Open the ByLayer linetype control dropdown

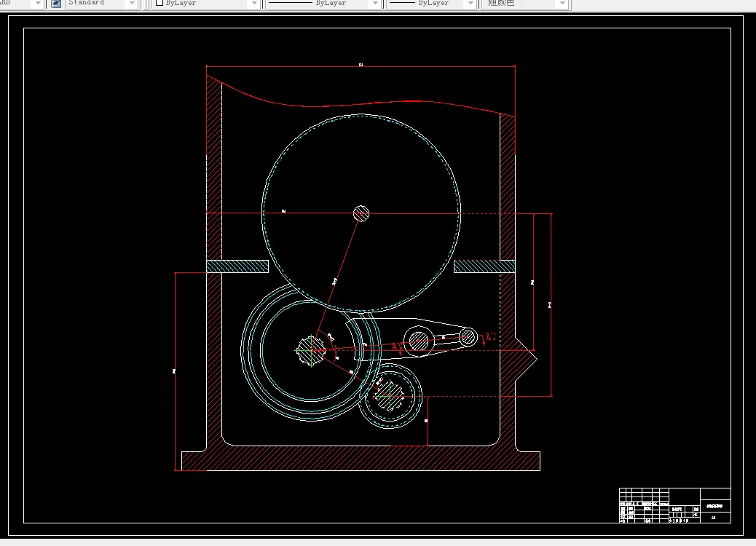point(323,4)
